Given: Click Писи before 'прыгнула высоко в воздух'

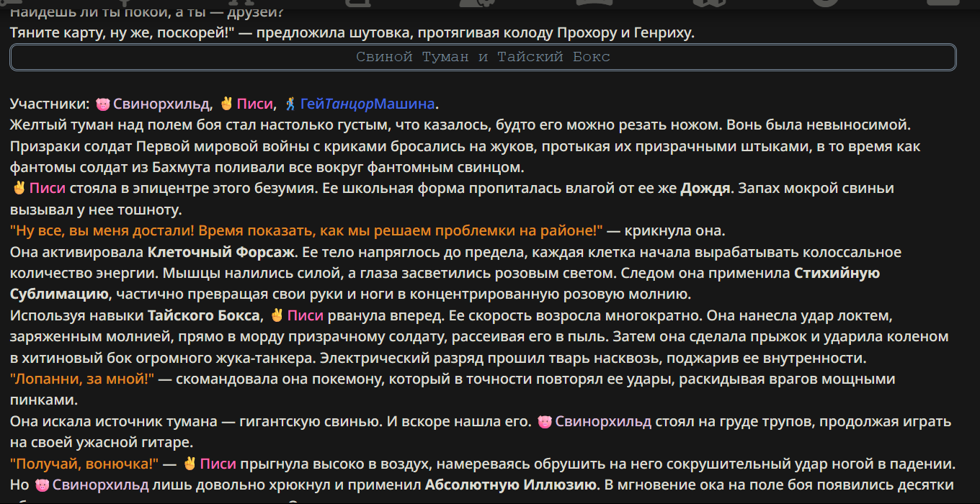Looking at the screenshot, I should pos(218,464).
